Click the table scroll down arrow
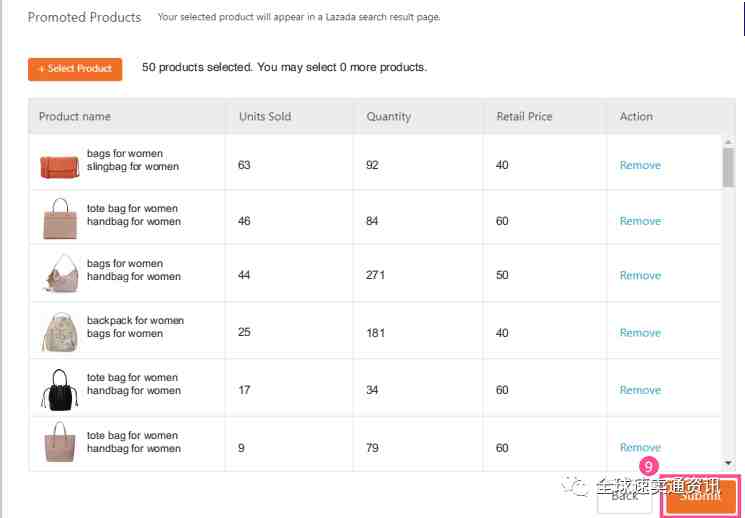The width and height of the screenshot is (745, 518). pyautogui.click(x=728, y=462)
